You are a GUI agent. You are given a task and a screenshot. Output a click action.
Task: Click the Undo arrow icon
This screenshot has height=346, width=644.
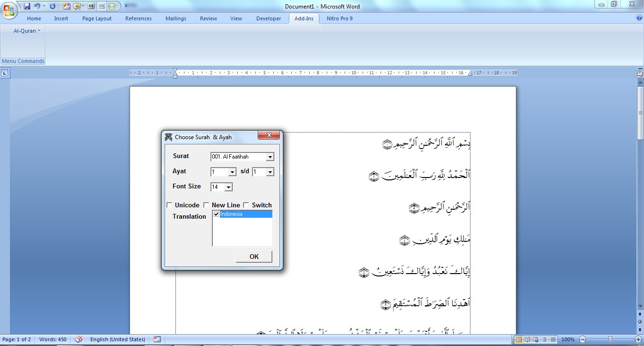point(37,6)
